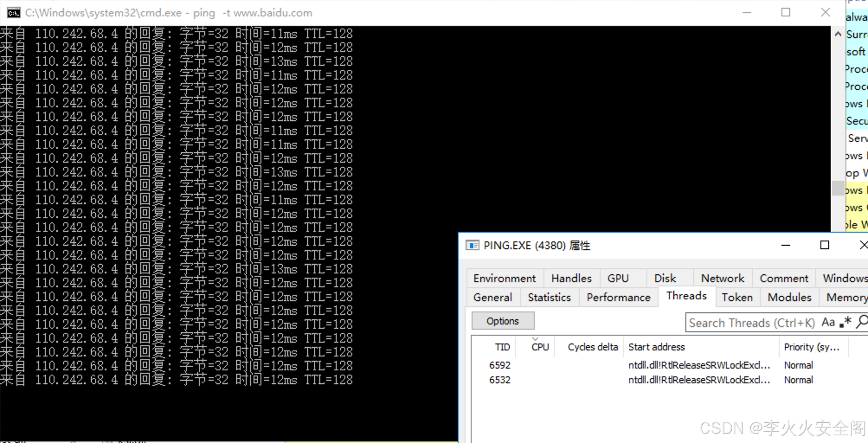The height and width of the screenshot is (443, 868).
Task: Click the Options button in Threads
Action: coord(503,321)
